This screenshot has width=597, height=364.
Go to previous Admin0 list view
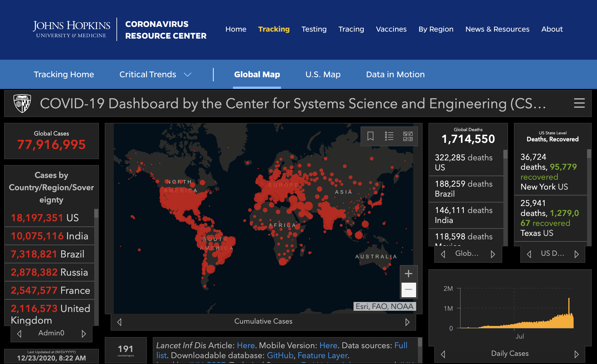pos(19,334)
